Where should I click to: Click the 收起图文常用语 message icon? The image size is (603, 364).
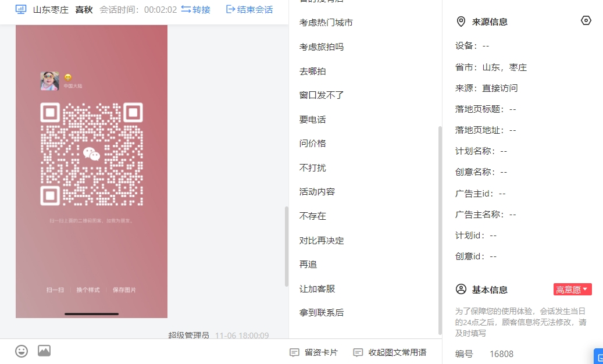pos(358,352)
